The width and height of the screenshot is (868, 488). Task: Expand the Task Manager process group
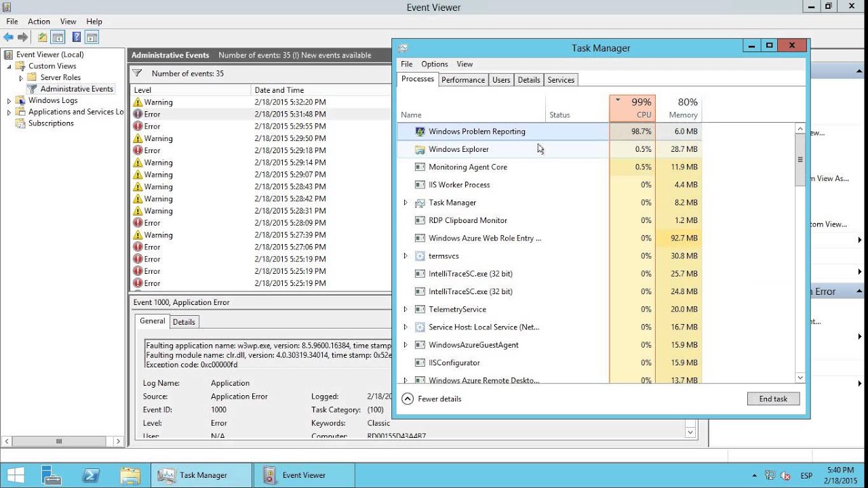point(406,203)
